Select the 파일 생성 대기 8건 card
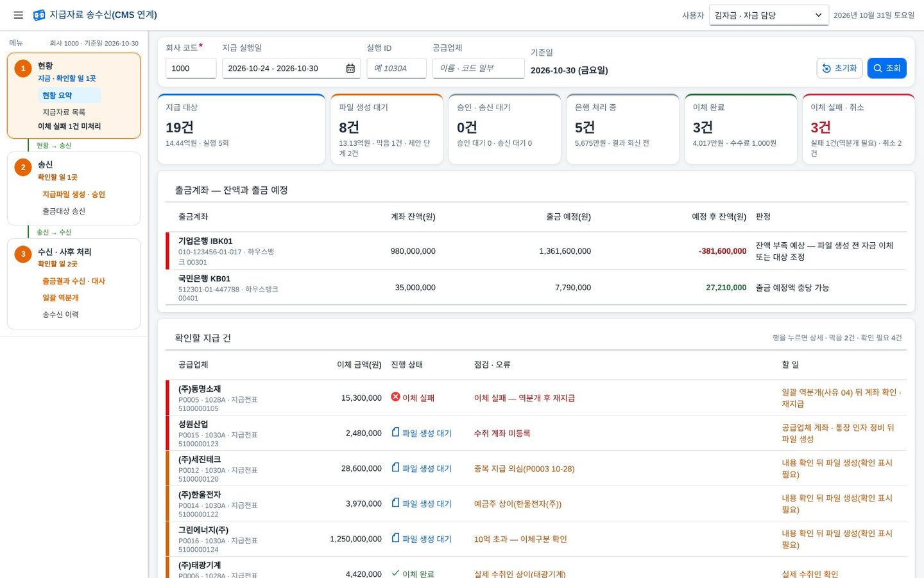The image size is (924, 578). point(387,129)
